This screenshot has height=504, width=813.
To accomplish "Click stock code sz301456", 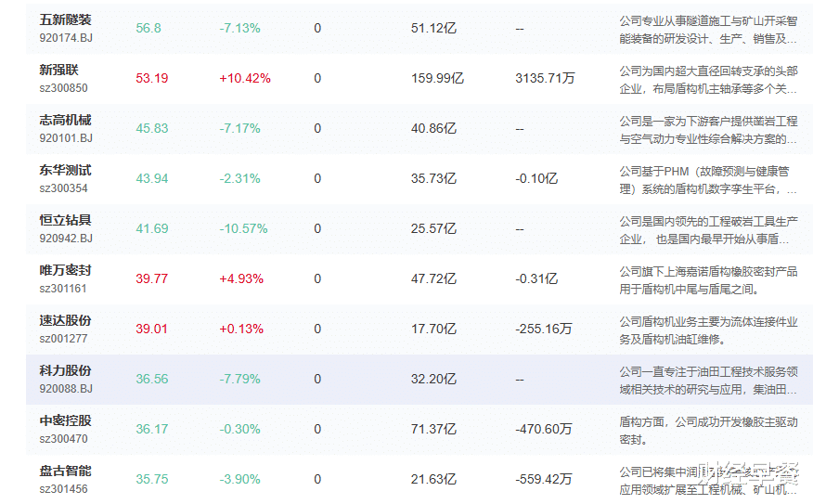I will (64, 489).
